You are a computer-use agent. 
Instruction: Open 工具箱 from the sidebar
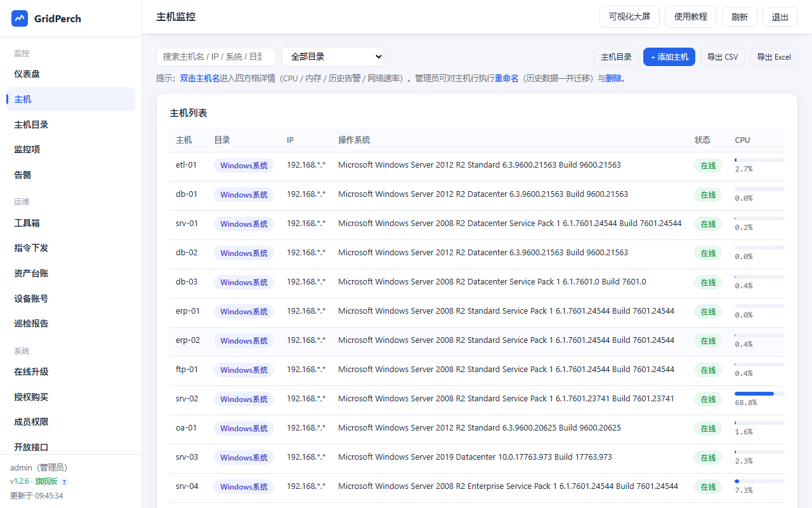(x=70, y=223)
